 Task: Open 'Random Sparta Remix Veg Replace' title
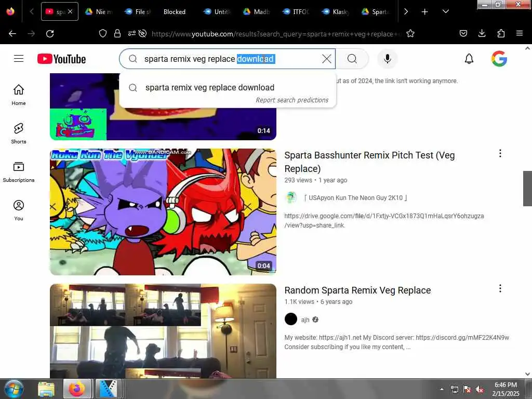click(x=357, y=290)
